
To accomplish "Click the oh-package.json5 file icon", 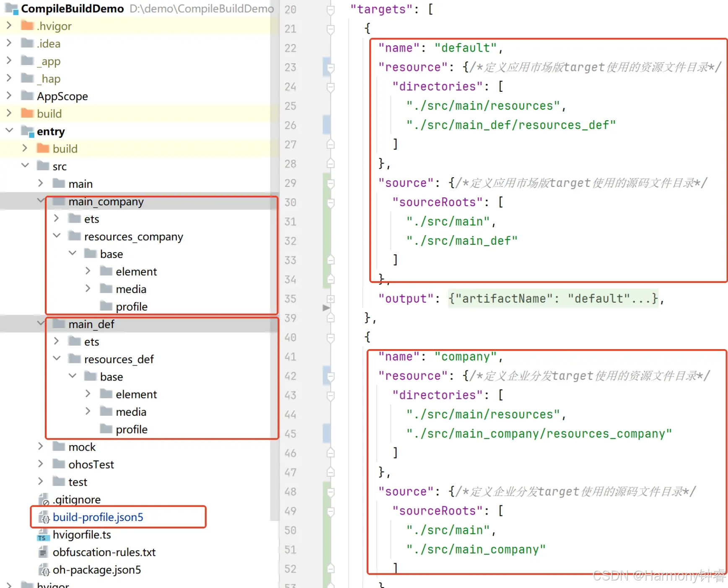I will tap(44, 570).
